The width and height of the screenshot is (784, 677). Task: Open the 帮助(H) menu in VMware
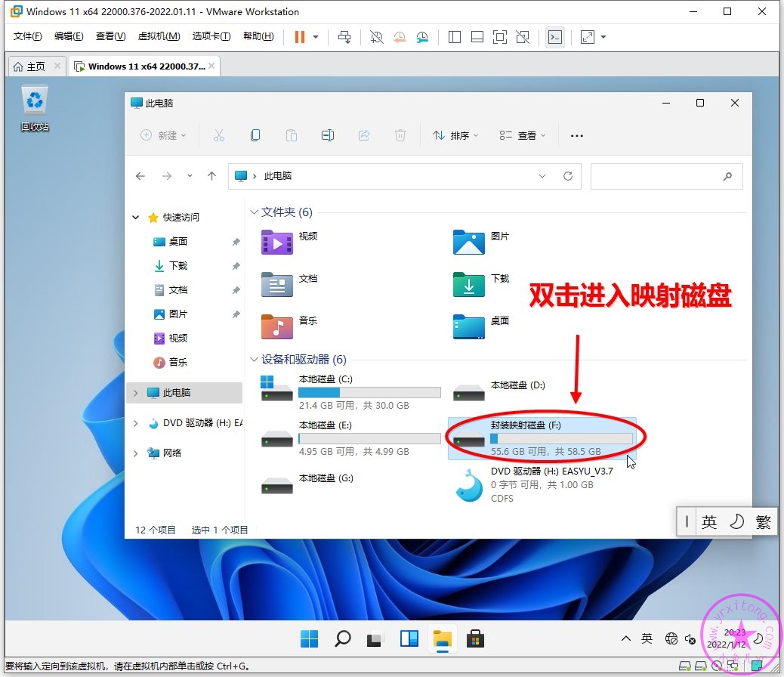pyautogui.click(x=258, y=36)
